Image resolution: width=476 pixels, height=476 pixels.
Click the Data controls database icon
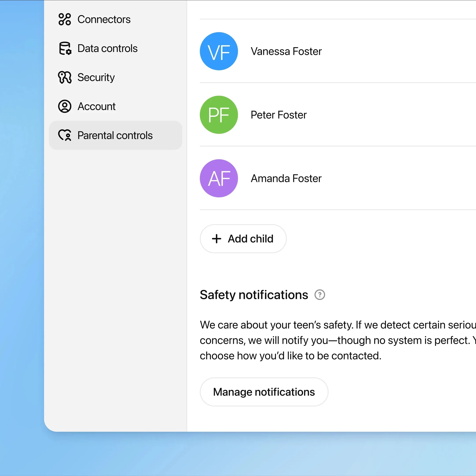click(x=65, y=48)
